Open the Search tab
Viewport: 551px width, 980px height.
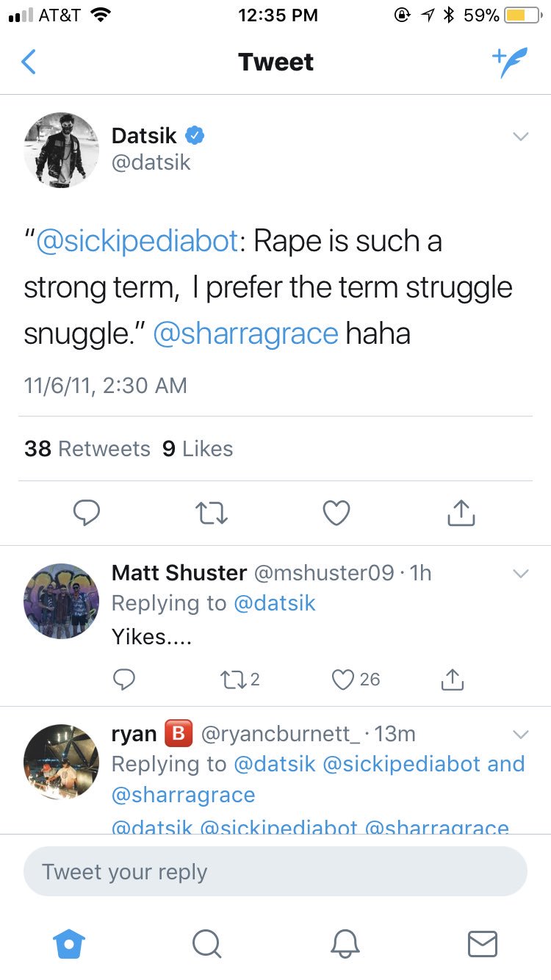pyautogui.click(x=206, y=943)
